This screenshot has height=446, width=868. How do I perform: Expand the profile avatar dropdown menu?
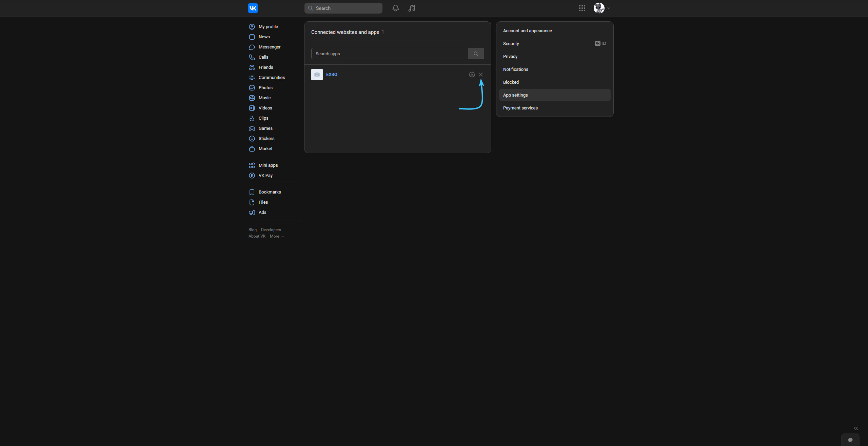[x=602, y=8]
